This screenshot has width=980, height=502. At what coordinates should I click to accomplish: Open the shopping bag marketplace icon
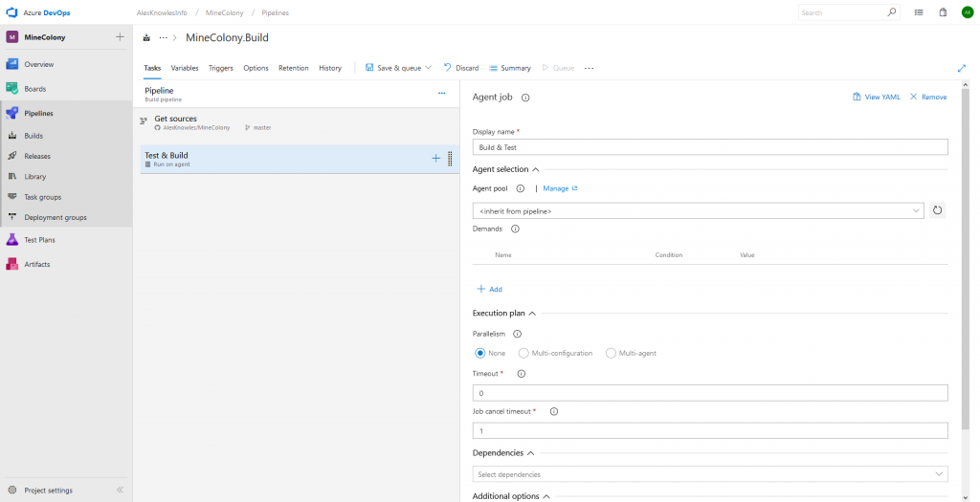click(943, 12)
